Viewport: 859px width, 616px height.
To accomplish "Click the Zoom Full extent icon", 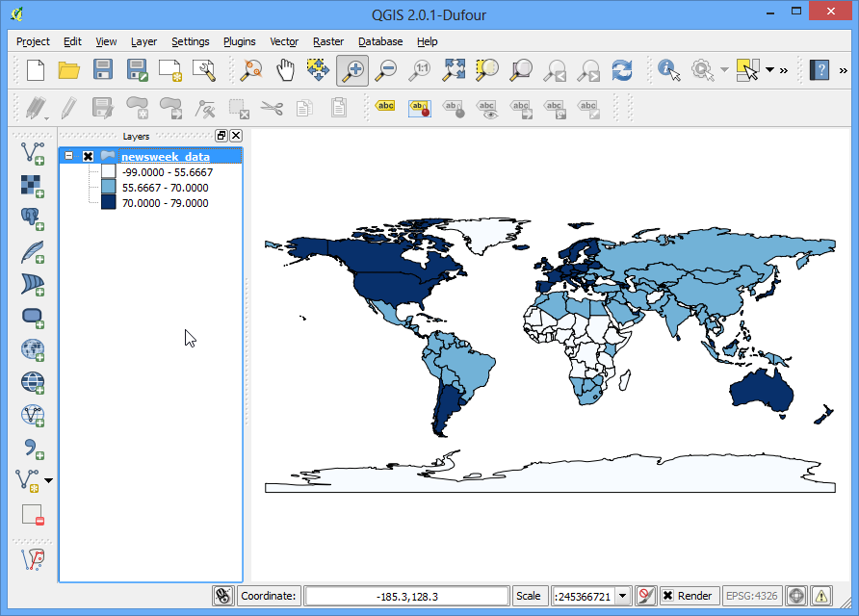I will pos(455,70).
